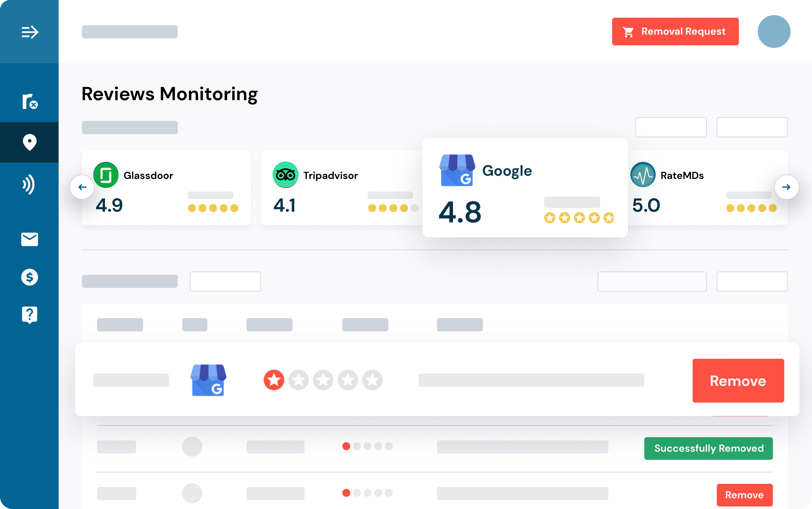Screen dimensions: 812x509
Task: Open the location pin section in sidebar
Action: (29, 142)
